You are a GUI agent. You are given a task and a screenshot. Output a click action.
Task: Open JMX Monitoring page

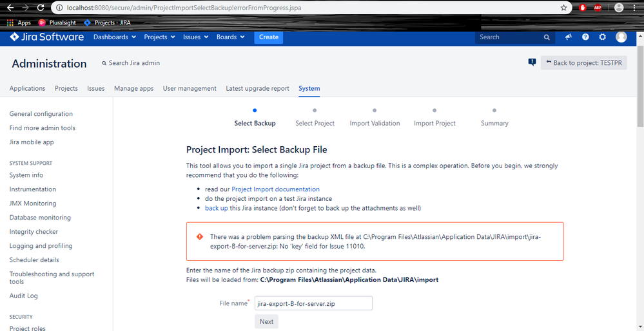coord(33,203)
